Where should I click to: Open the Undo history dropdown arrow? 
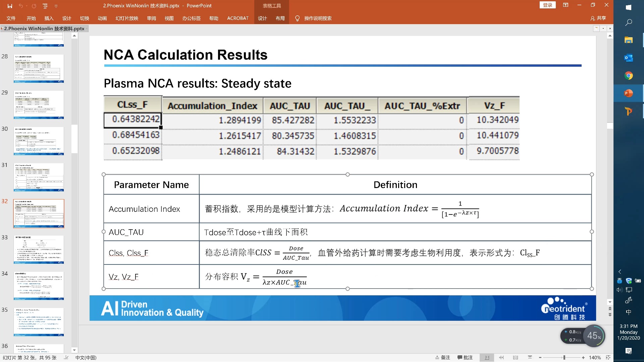coord(26,6)
